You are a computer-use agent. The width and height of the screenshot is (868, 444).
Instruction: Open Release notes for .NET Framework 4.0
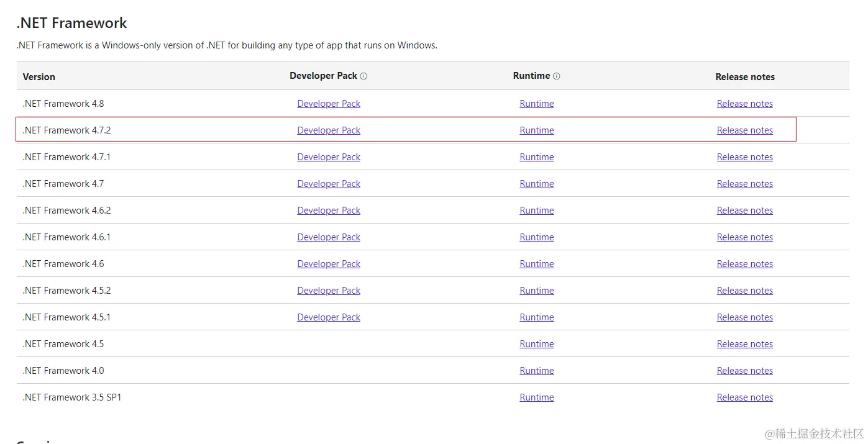745,371
